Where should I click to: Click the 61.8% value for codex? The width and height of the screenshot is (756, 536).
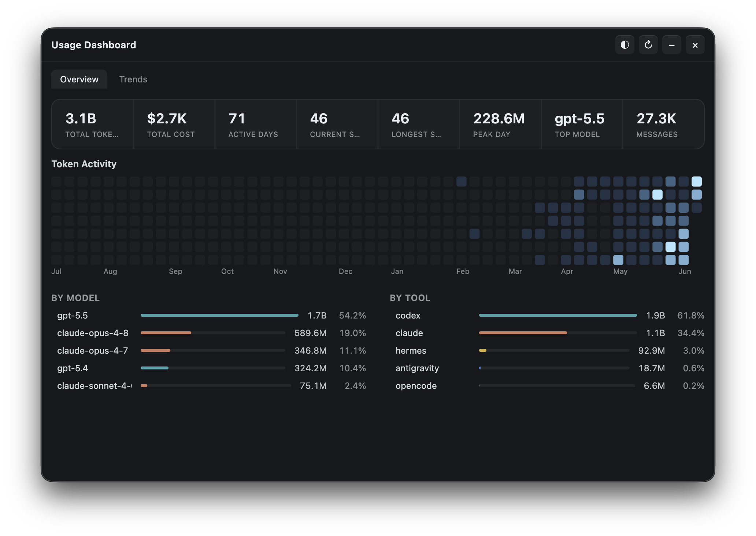tap(691, 315)
